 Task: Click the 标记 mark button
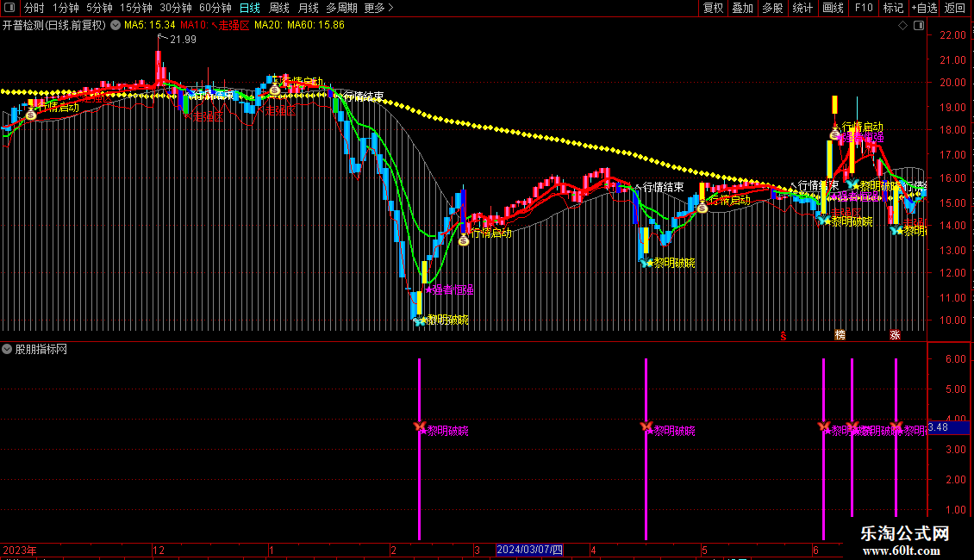point(893,8)
